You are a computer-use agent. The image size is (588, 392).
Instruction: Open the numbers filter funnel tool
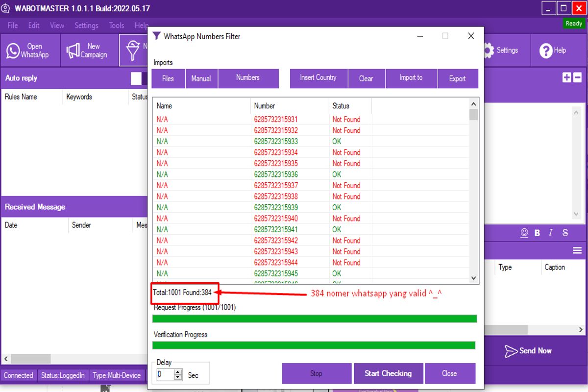pos(133,50)
